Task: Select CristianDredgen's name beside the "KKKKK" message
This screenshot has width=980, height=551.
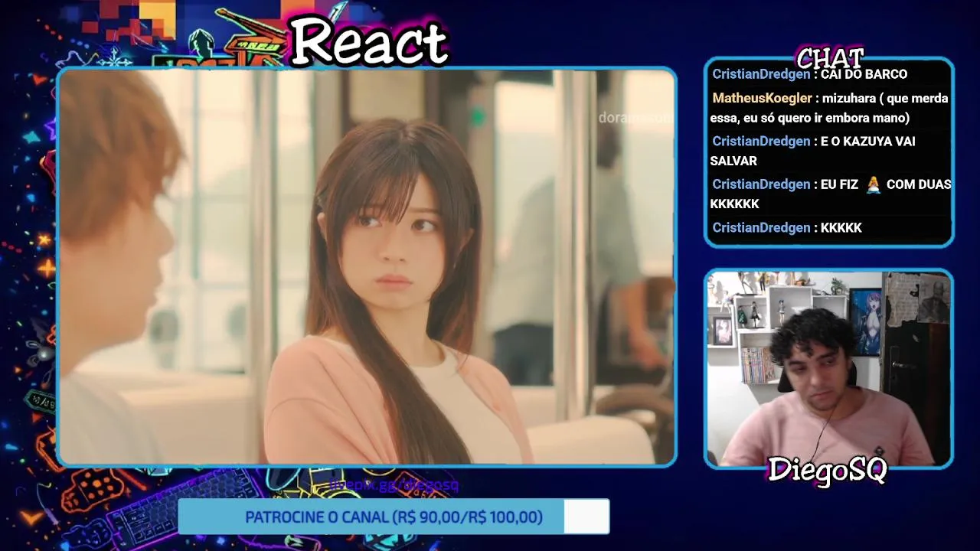Action: pos(761,228)
